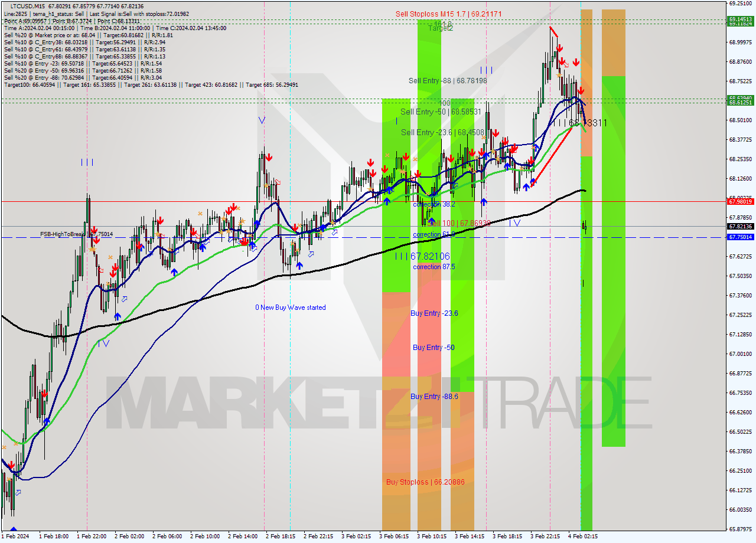Click '2 Feb 18:15' on the time axis
756x543 pixels.
(281, 537)
